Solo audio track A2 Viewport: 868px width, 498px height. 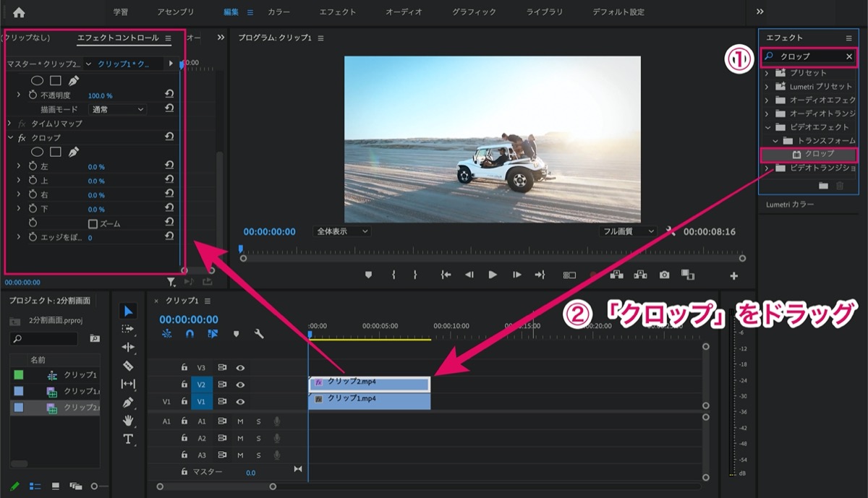(258, 438)
